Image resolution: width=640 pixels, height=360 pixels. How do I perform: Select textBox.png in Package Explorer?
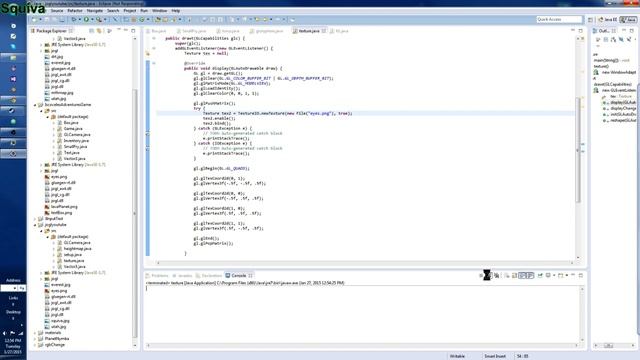point(61,213)
